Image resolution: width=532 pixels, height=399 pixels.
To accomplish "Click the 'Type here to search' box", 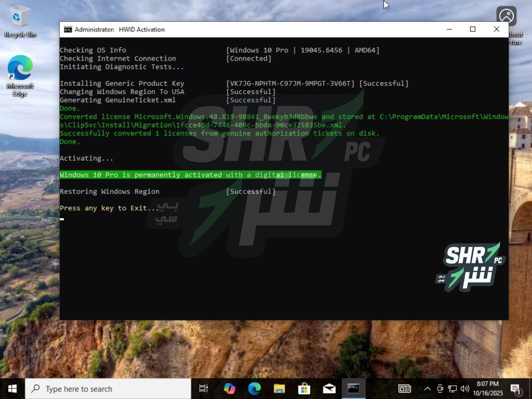I will point(108,389).
